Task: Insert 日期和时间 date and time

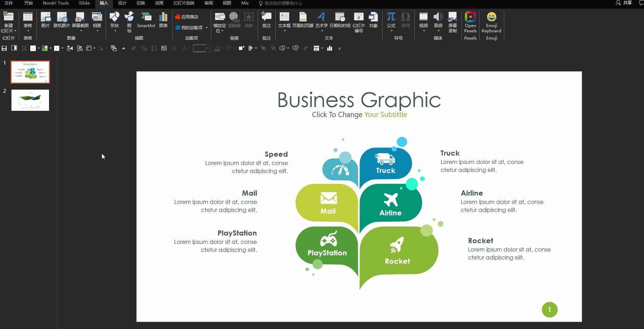Action: (340, 20)
